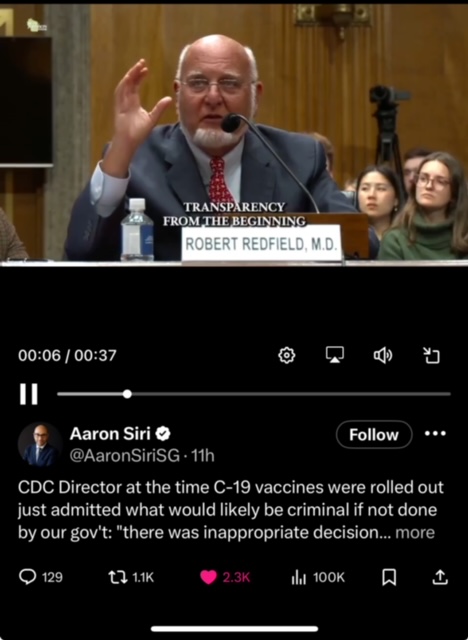Tap the verified badge next to name
This screenshot has height=640, width=468.
163,433
